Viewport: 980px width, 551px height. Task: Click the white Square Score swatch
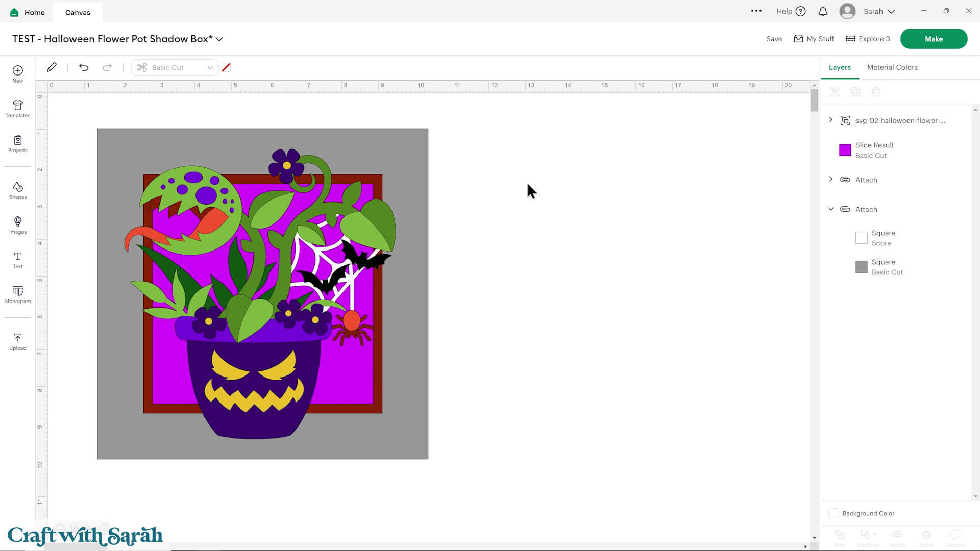(861, 238)
